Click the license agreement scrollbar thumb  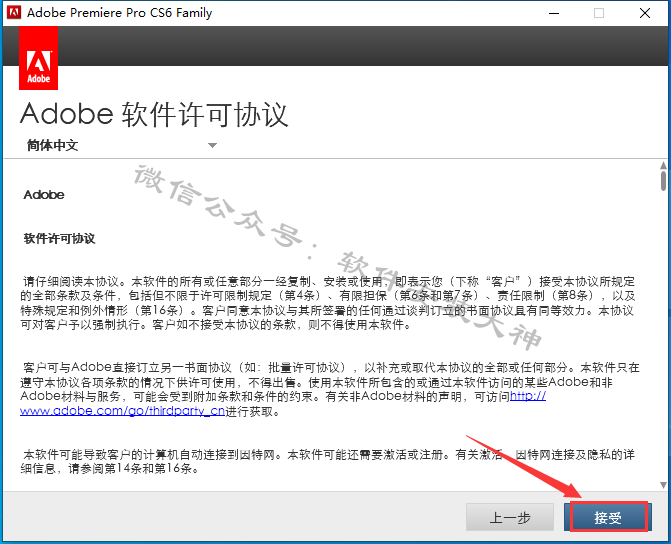click(x=663, y=181)
